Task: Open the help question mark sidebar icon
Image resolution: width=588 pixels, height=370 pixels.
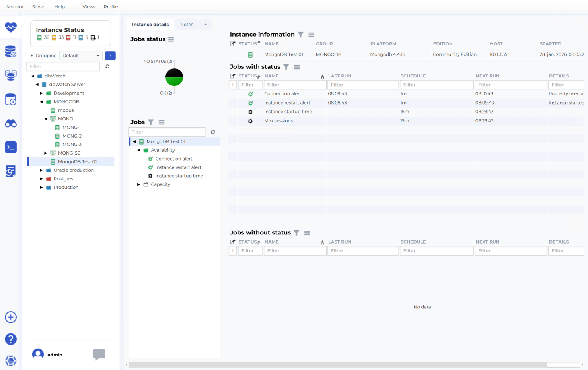Action: 11,339
